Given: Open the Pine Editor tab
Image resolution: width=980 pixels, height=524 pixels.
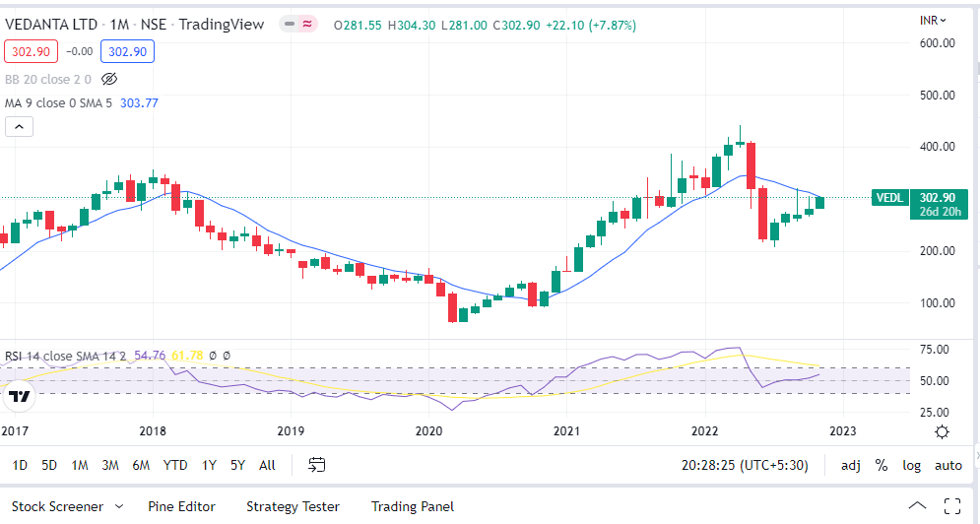Looking at the screenshot, I should (x=181, y=506).
